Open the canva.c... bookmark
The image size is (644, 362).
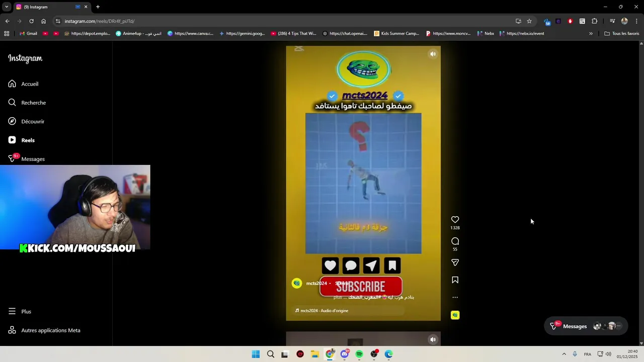tap(190, 34)
